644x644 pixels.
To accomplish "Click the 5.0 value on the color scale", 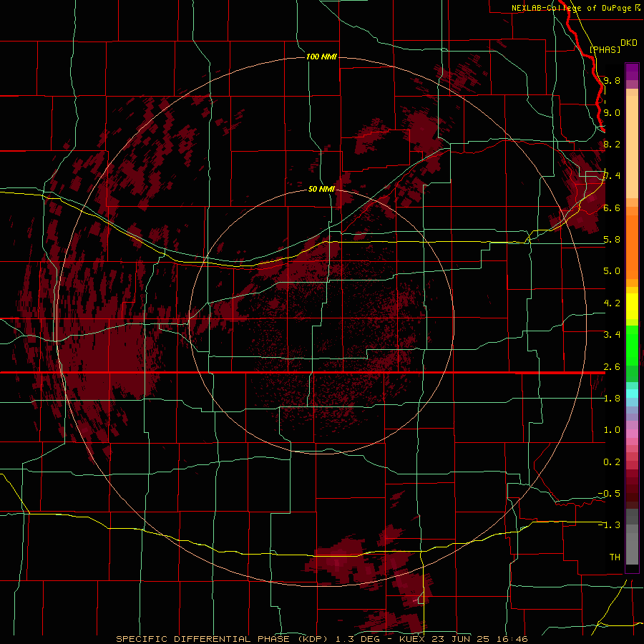I will [612, 271].
